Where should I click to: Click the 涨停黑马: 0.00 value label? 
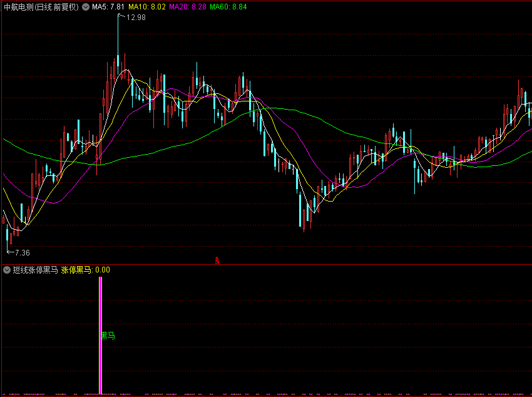pyautogui.click(x=86, y=270)
